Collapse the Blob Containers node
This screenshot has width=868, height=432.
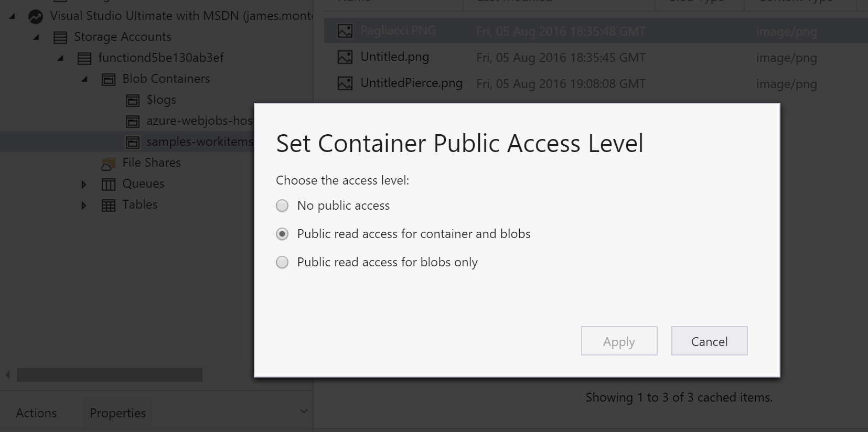pos(84,79)
